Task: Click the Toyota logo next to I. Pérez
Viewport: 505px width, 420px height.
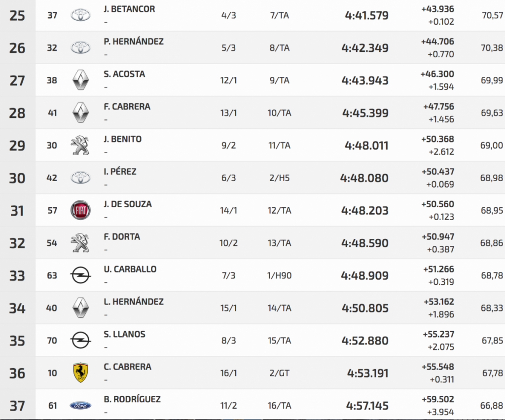Action: 80,178
